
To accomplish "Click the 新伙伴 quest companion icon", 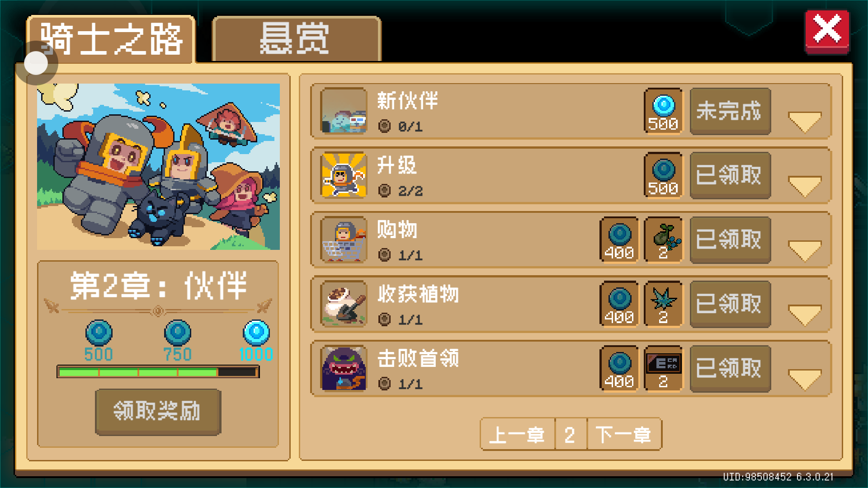I will click(344, 111).
